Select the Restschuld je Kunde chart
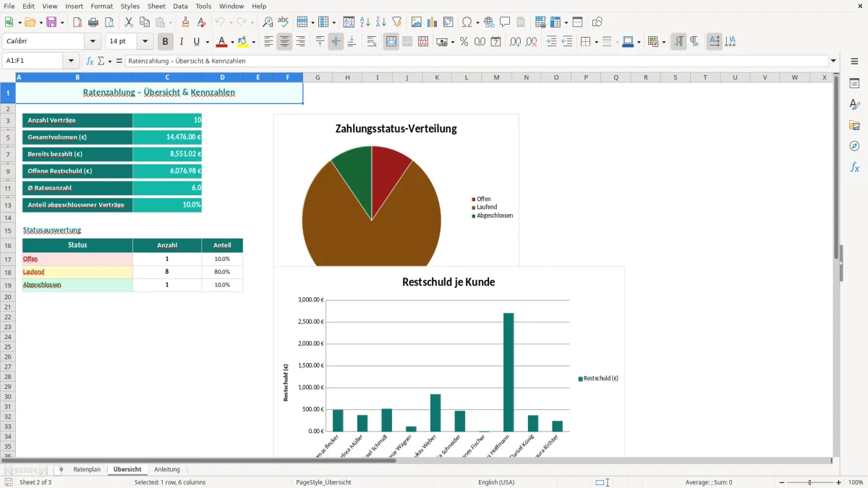The image size is (868, 488). [448, 361]
